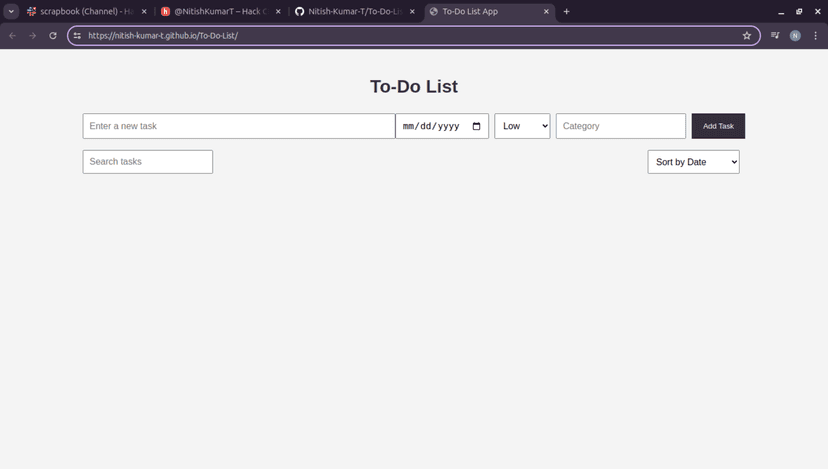Screen dimensions: 828x469
Task: View site information icon in address bar
Action: (x=77, y=35)
